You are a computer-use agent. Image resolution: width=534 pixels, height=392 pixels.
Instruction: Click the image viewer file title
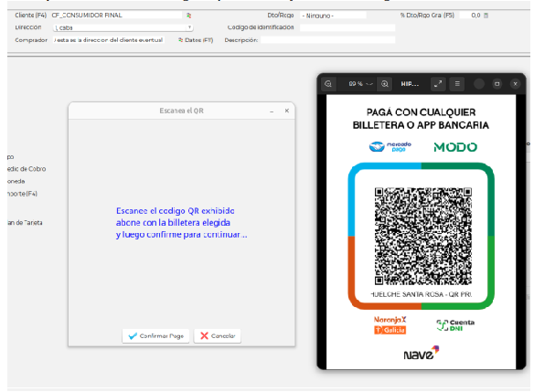410,84
